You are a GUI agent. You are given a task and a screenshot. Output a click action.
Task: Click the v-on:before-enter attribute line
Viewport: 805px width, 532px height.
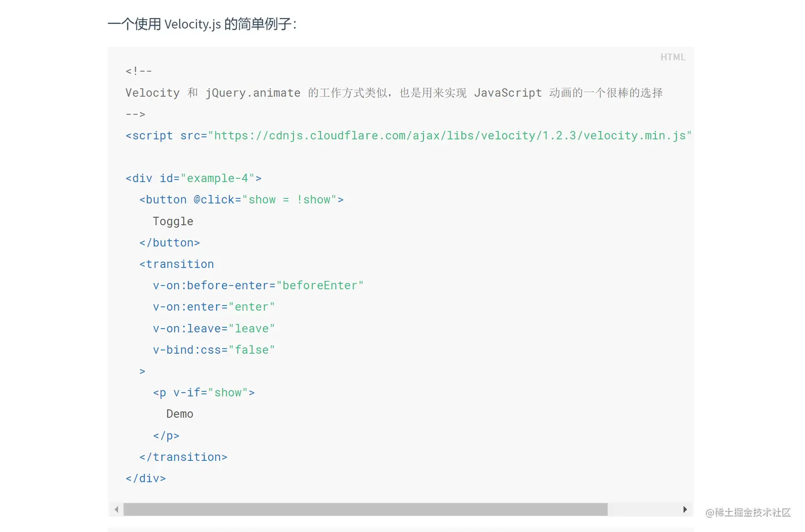pyautogui.click(x=258, y=286)
